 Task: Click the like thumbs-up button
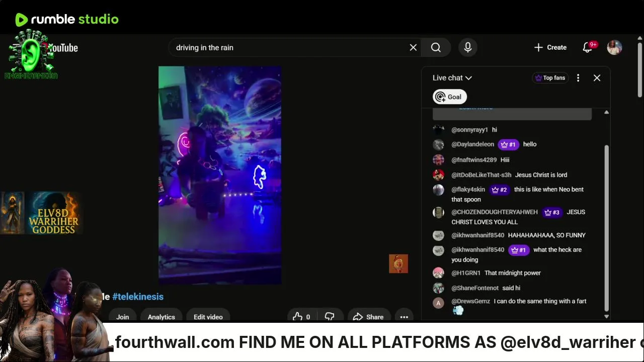coord(301,317)
